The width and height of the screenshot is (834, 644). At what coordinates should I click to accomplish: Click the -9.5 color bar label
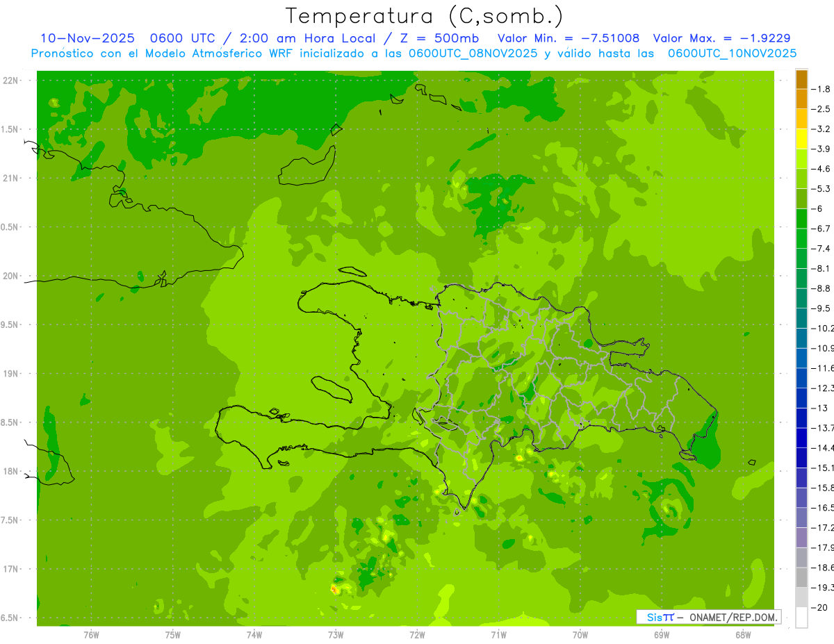click(x=821, y=308)
